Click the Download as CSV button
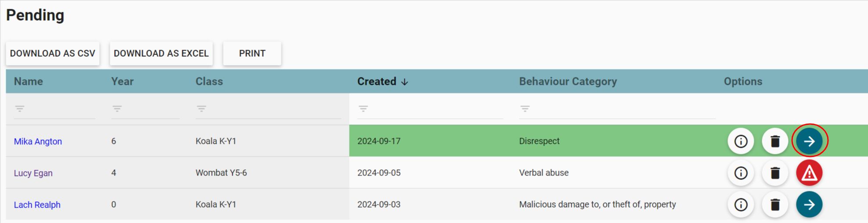Viewport: 868px width, 223px height. [53, 53]
